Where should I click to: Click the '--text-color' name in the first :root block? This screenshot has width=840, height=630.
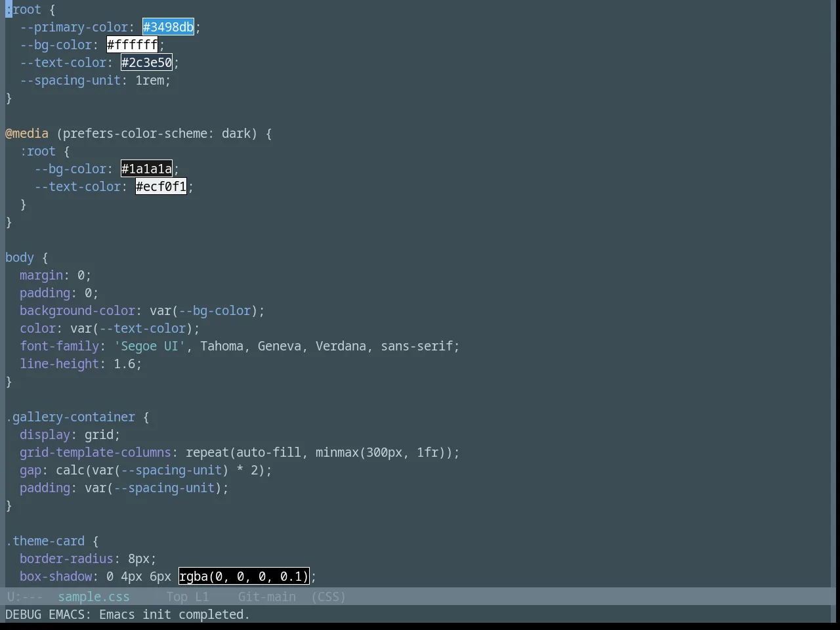click(63, 62)
